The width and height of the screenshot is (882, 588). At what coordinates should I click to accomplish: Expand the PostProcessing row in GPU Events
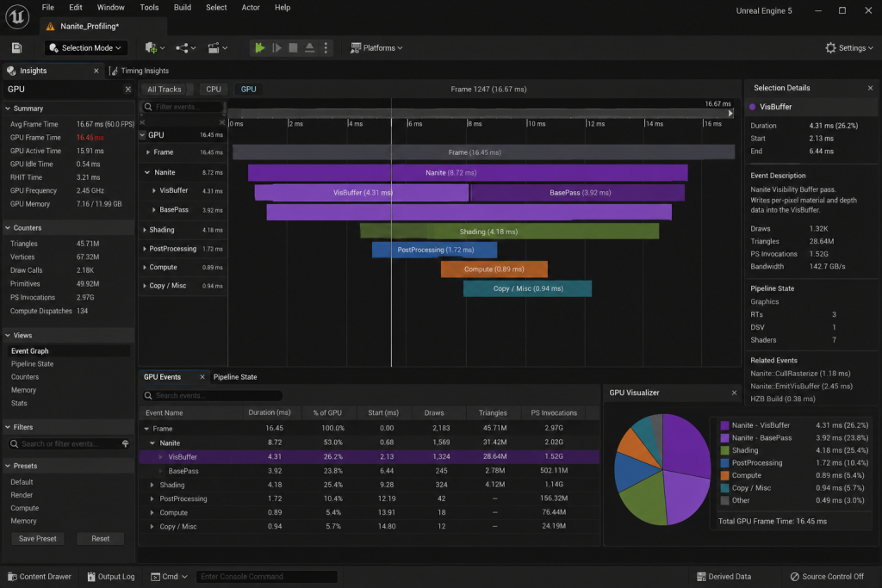[152, 499]
